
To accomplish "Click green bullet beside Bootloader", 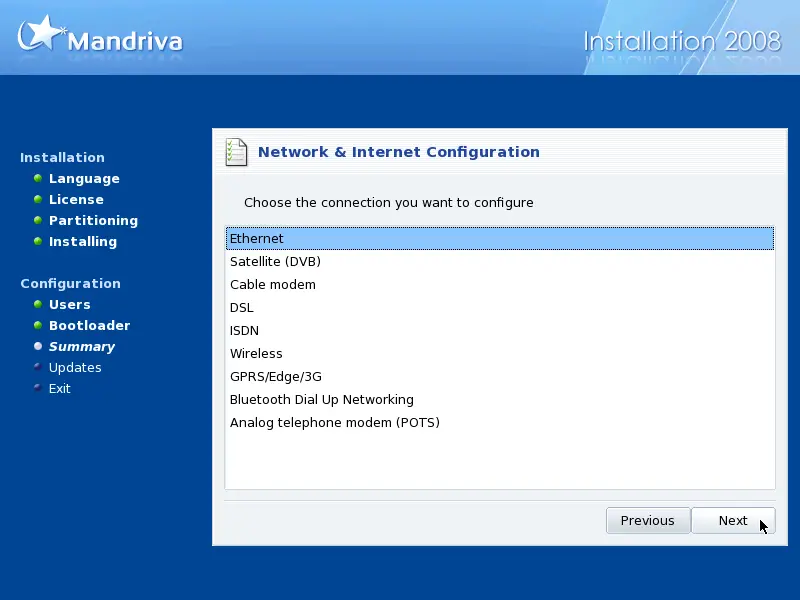I will coord(38,325).
